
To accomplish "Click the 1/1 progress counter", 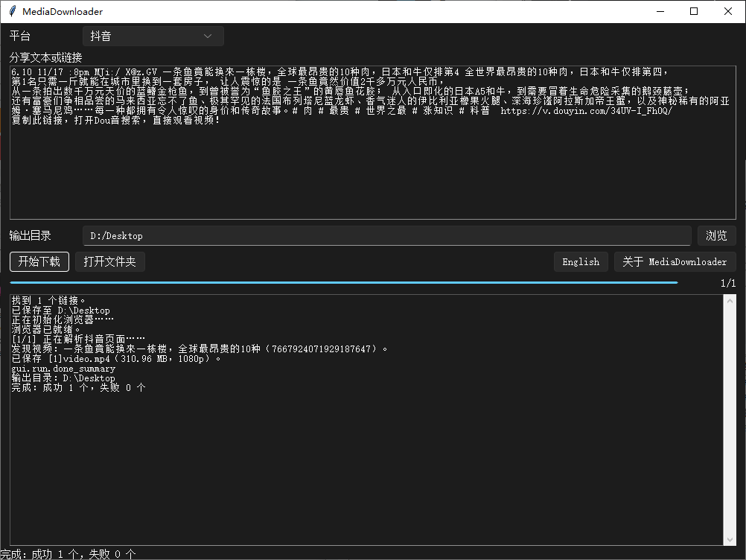I will pyautogui.click(x=728, y=283).
